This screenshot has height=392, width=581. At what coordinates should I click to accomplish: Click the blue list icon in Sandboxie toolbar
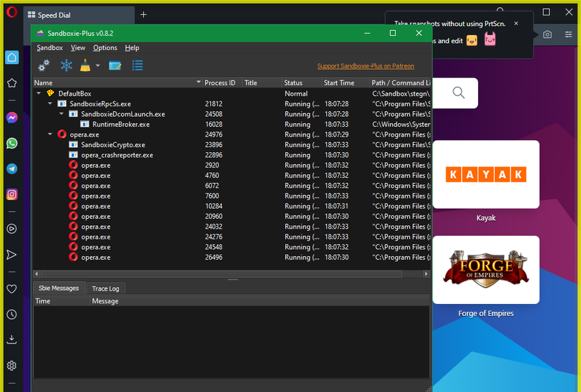(138, 65)
